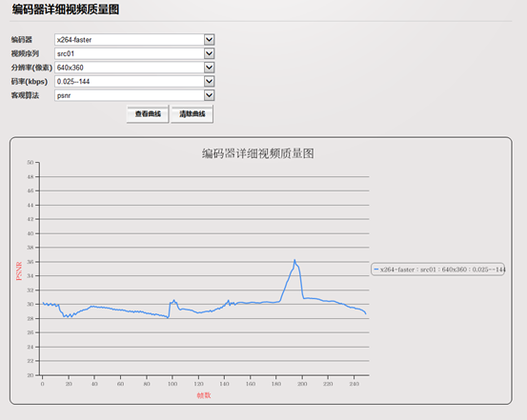Click the page heading 编码器详细视频质量图

(66, 10)
